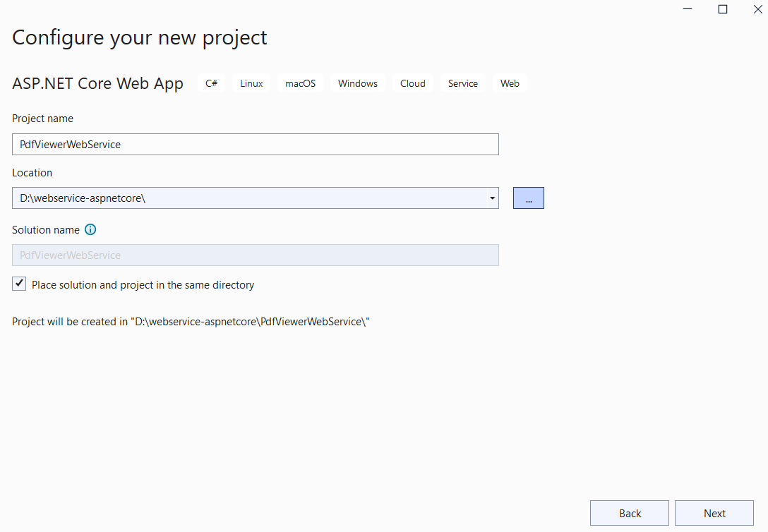The height and width of the screenshot is (532, 768).
Task: Click the Cloud project type tag
Action: [x=412, y=83]
